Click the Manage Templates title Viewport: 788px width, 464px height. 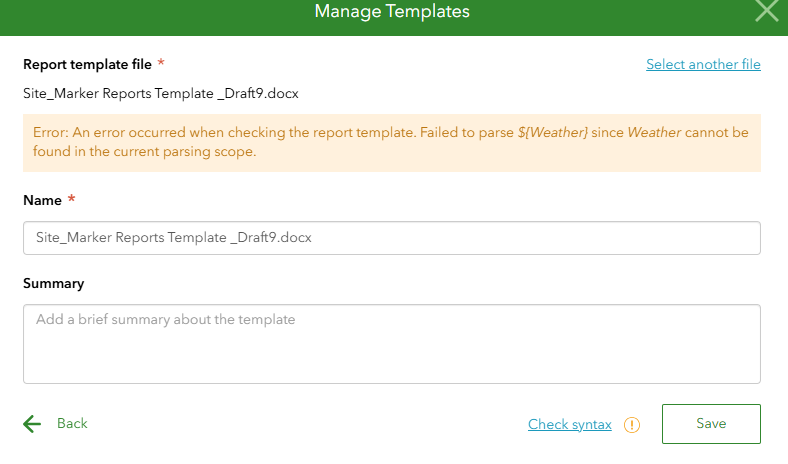(x=392, y=11)
